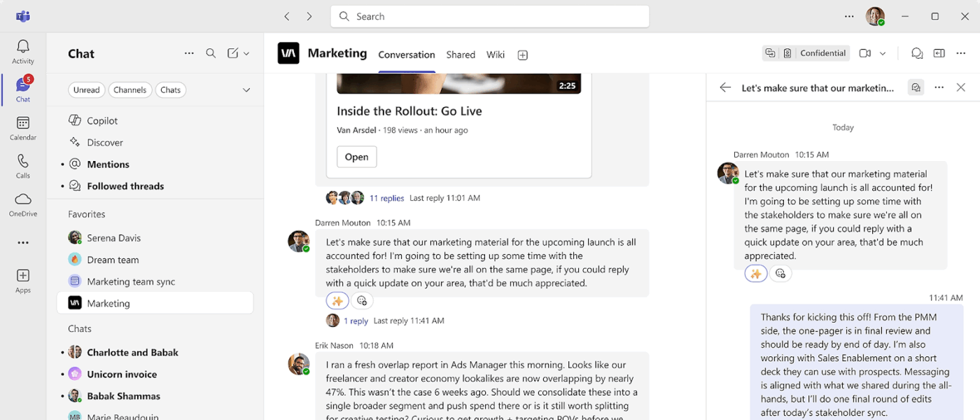Open the Wiki tab
This screenshot has width=980, height=420.
(496, 54)
